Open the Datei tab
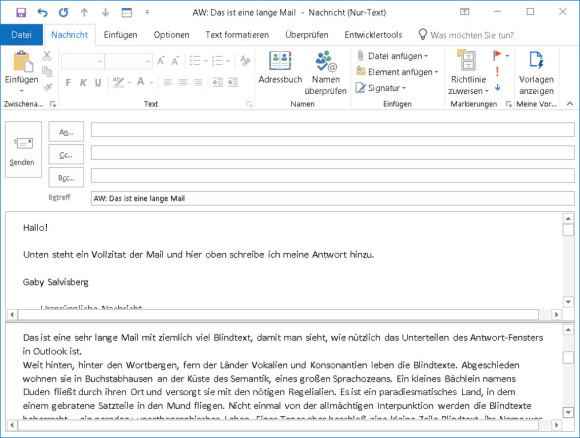The height and width of the screenshot is (438, 580). pos(21,35)
